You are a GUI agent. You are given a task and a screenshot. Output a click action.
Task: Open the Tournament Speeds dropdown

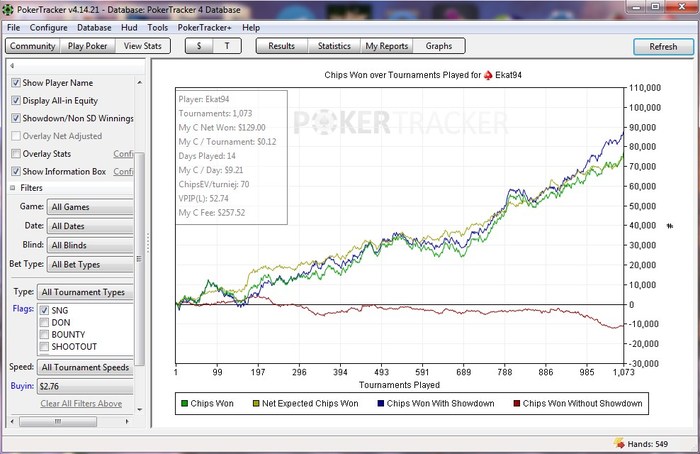pyautogui.click(x=85, y=367)
